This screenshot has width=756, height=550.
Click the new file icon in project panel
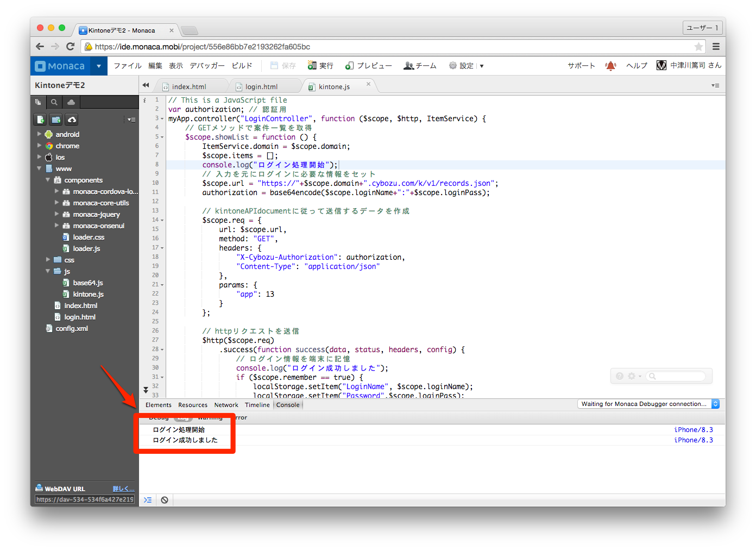pos(40,120)
